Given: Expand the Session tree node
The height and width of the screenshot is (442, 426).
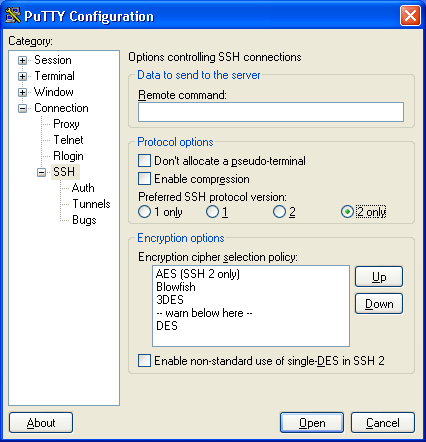Looking at the screenshot, I should 22,60.
